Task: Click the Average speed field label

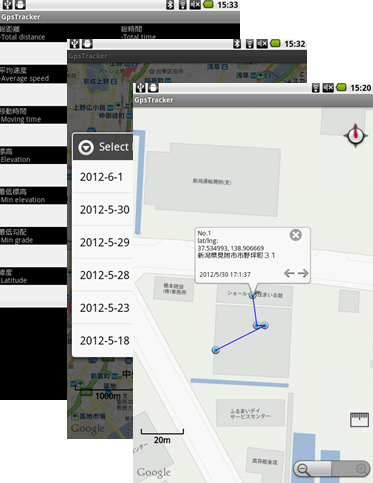Action: click(25, 78)
